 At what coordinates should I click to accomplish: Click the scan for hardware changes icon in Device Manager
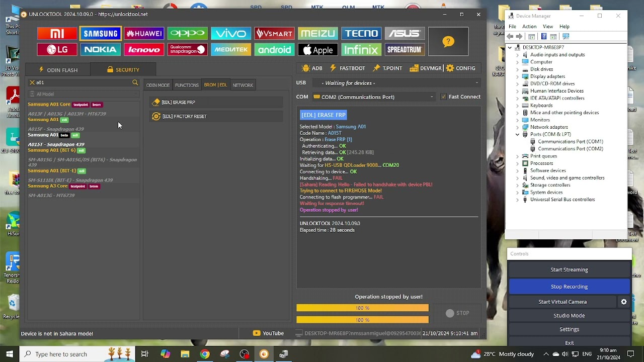566,36
